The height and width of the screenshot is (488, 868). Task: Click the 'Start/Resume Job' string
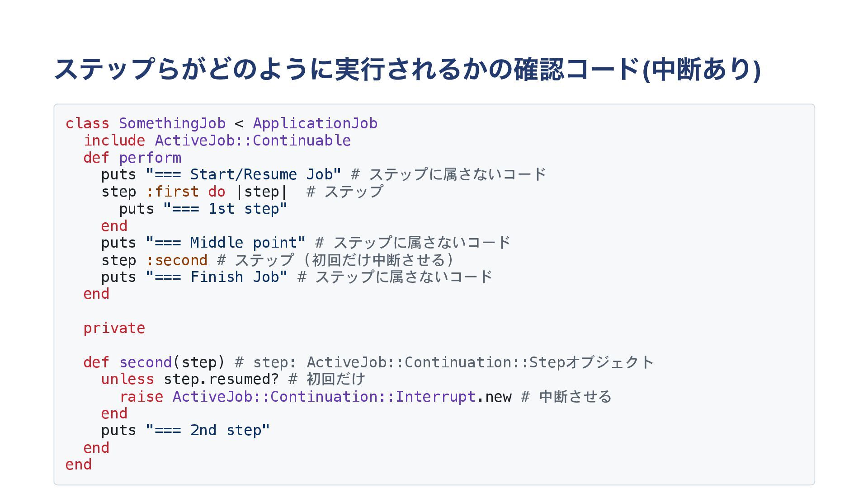pos(243,174)
